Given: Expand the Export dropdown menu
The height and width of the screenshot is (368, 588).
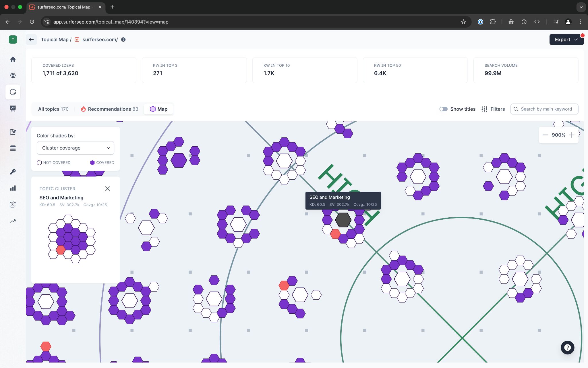Looking at the screenshot, I should click(x=566, y=40).
